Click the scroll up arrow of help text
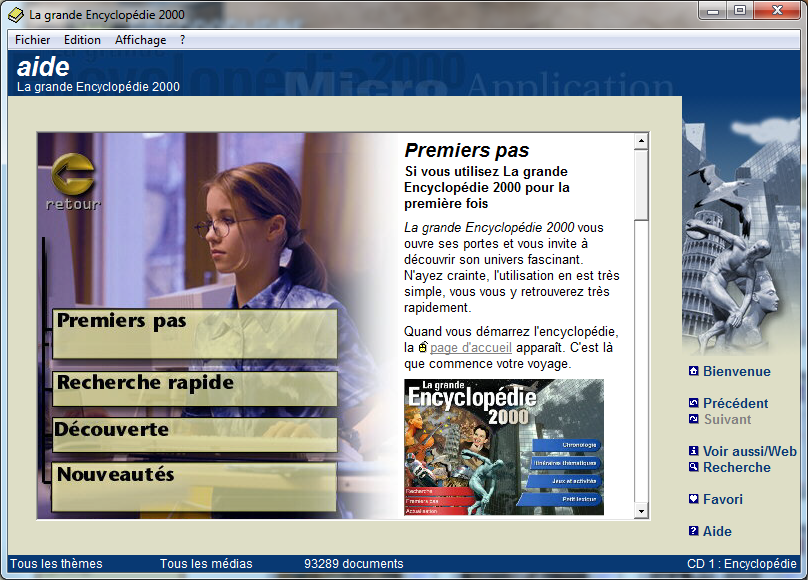 click(x=641, y=141)
